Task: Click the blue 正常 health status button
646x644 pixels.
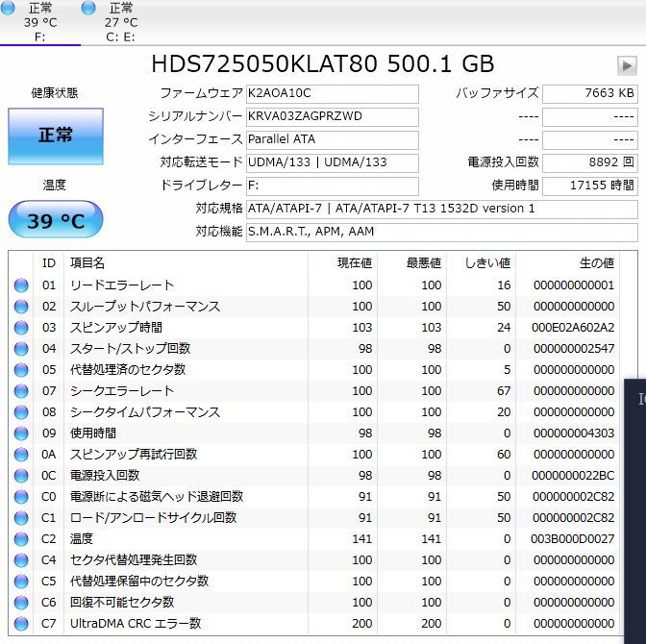Action: (56, 136)
